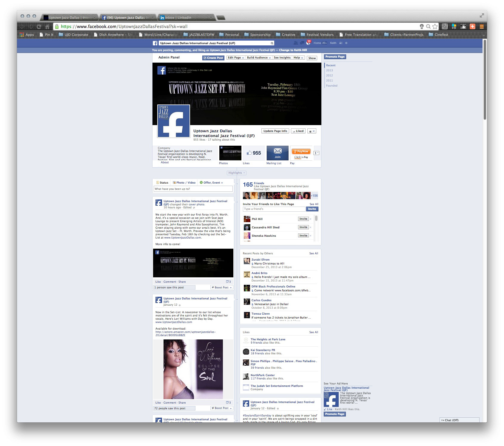
Task: Bookmark this page with the star icon
Action: click(x=435, y=27)
